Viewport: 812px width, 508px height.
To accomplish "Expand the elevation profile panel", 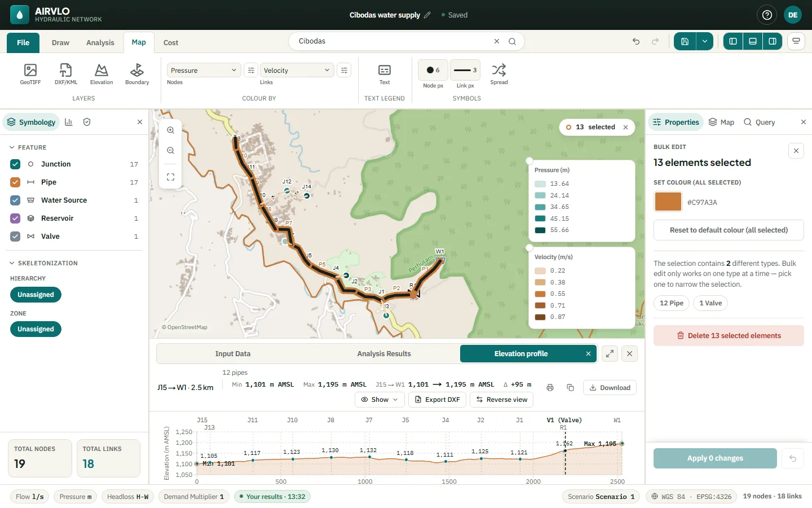I will point(610,354).
